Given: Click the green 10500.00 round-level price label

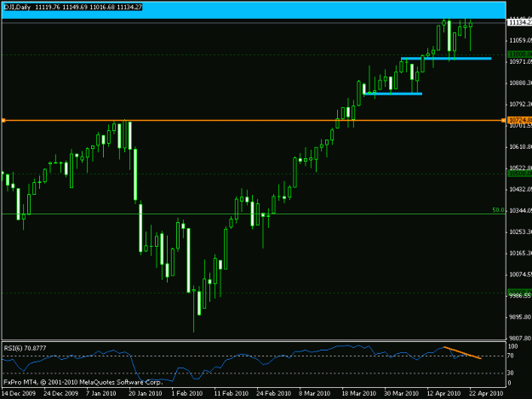Looking at the screenshot, I should coord(519,174).
